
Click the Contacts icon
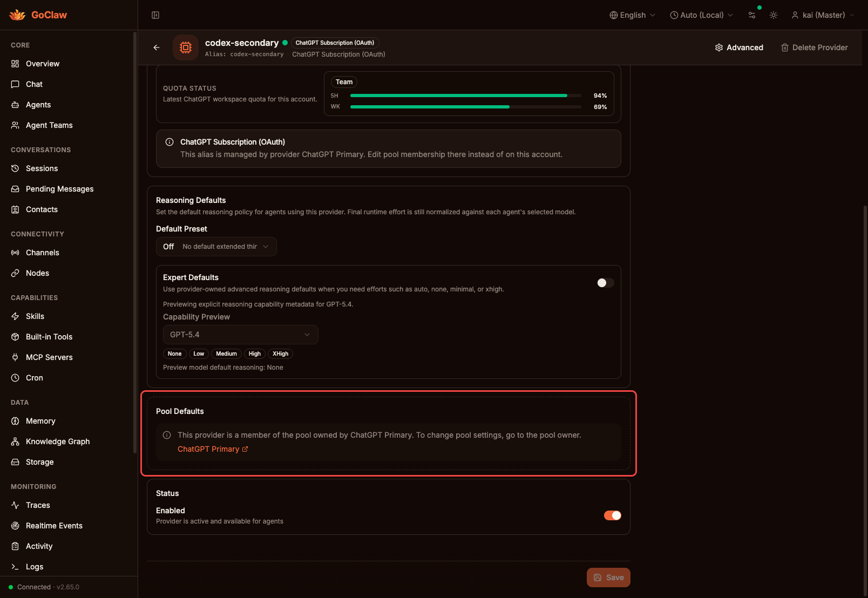[15, 209]
